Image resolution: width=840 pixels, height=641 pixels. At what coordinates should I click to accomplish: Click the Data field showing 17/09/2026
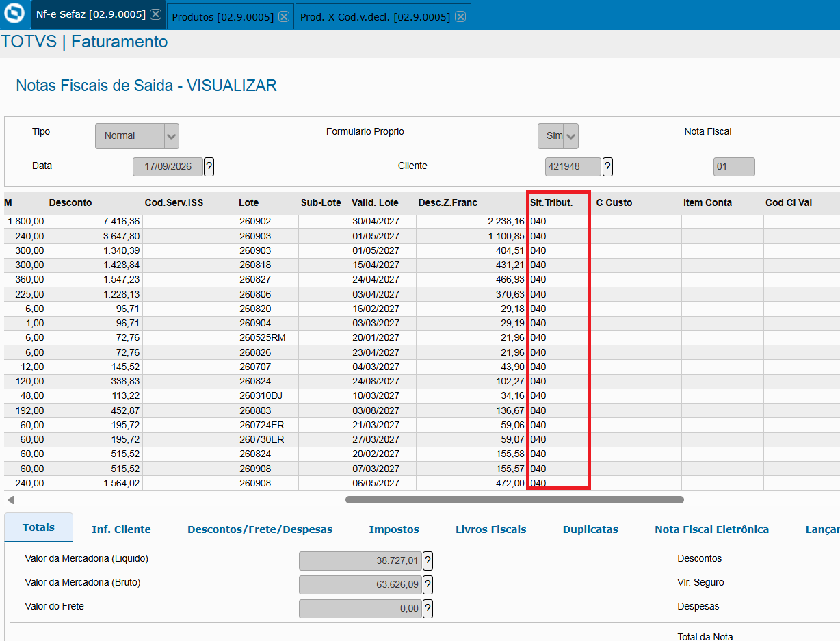(x=168, y=167)
